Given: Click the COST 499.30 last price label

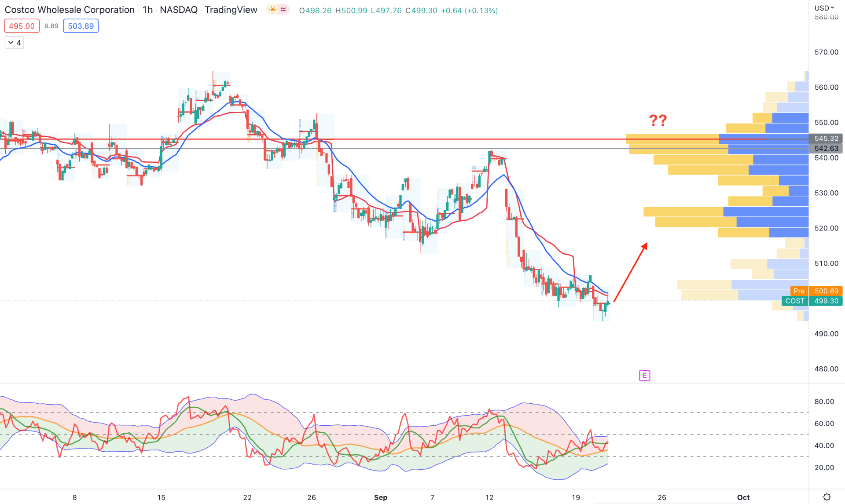Looking at the screenshot, I should pos(812,301).
